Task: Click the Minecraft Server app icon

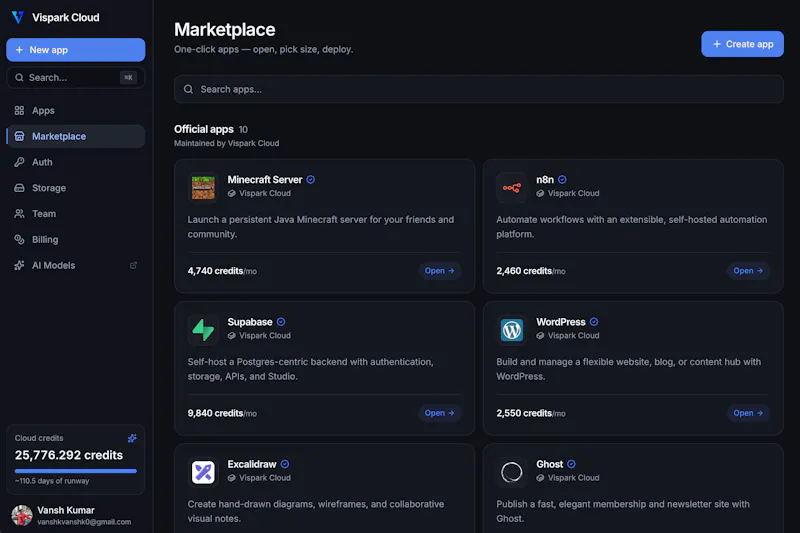Action: pos(203,187)
